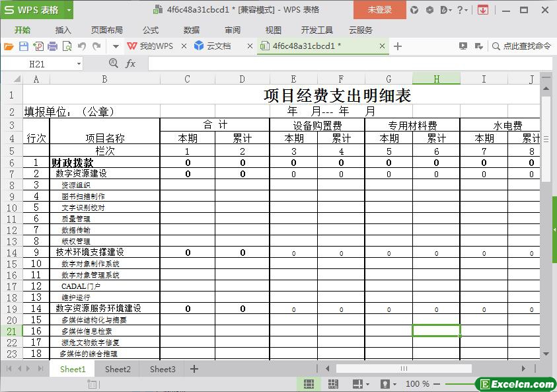Switch to Sheet2 tab

tap(118, 370)
